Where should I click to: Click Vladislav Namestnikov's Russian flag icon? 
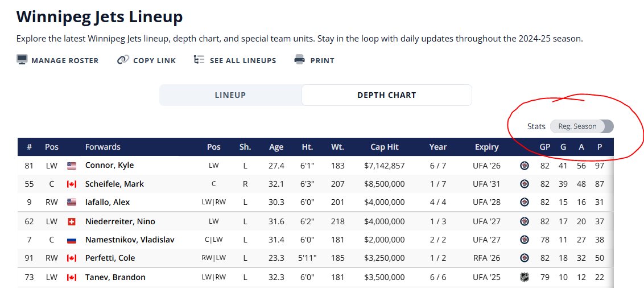[72, 240]
